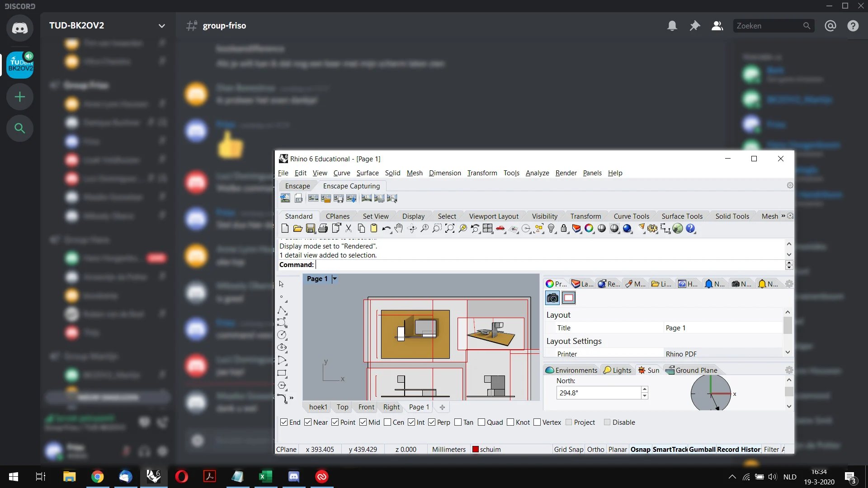Increase the North angle stepper
The width and height of the screenshot is (868, 488).
(x=645, y=389)
